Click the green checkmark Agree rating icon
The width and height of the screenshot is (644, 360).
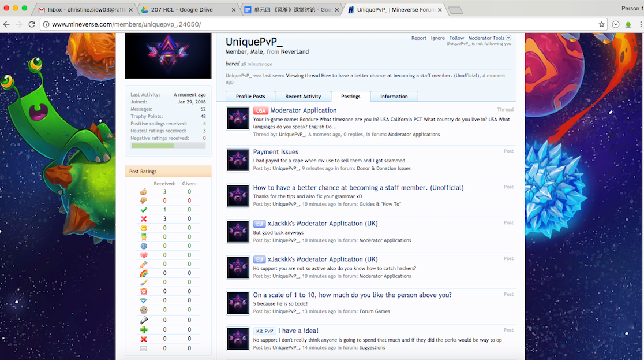pyautogui.click(x=143, y=210)
